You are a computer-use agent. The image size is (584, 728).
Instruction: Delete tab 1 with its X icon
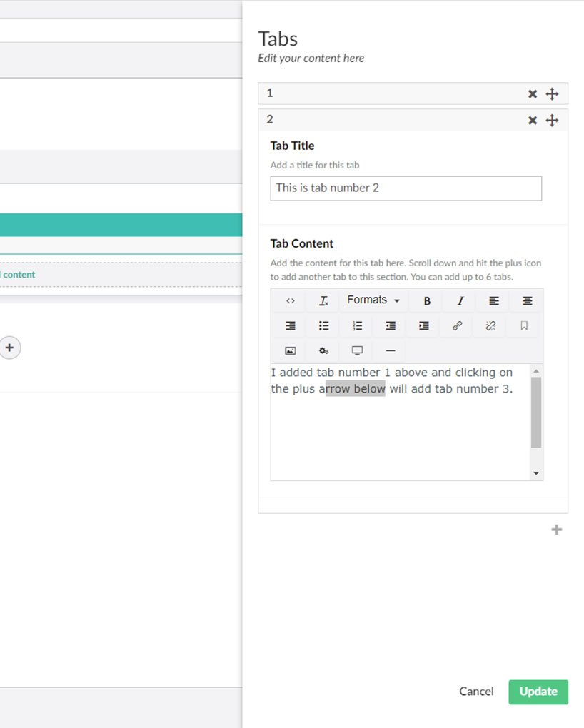[533, 94]
